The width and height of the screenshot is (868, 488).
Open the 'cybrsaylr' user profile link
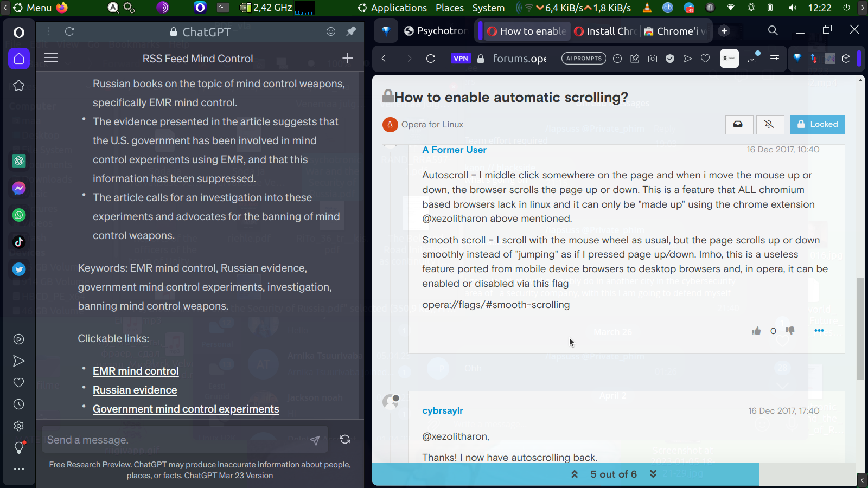click(x=443, y=411)
